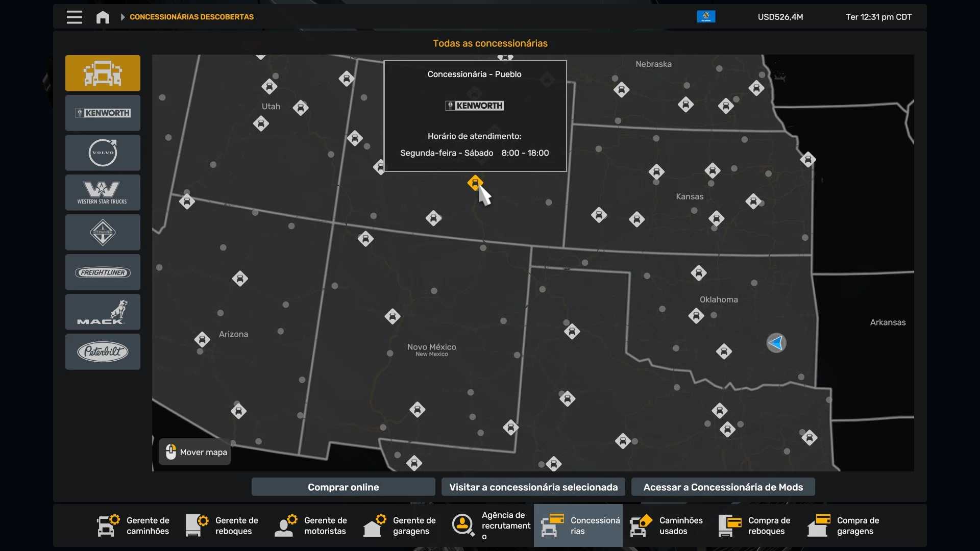
Task: Filter dealers by Volvo brand
Action: [x=103, y=153]
